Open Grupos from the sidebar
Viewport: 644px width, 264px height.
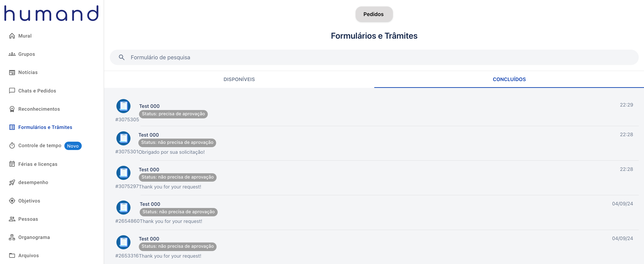[27, 54]
